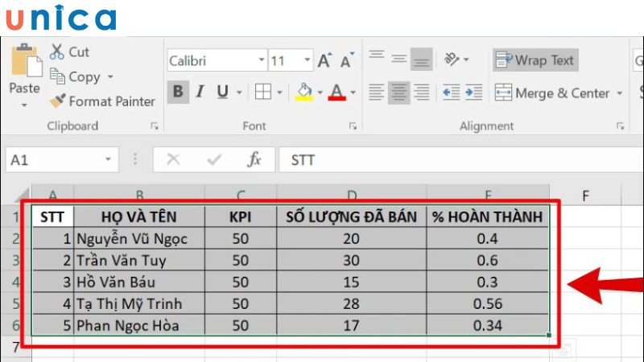This screenshot has width=644, height=362.
Task: Toggle the Wrap Text button
Action: click(535, 60)
